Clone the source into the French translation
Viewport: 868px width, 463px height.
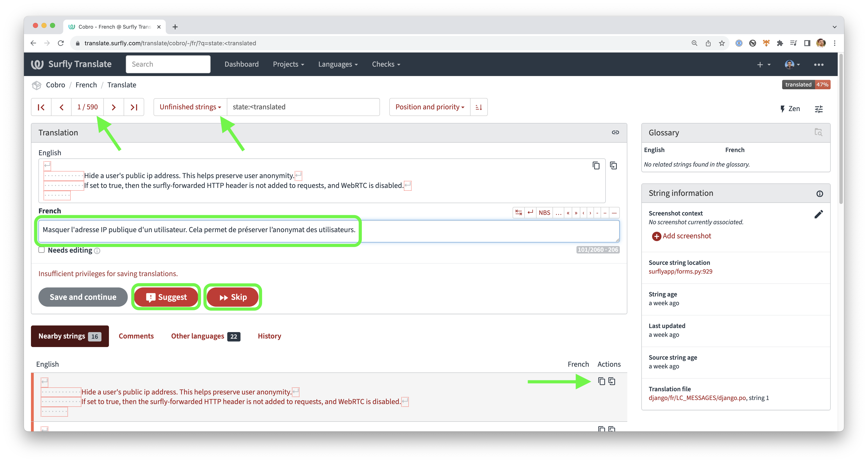[x=613, y=166]
